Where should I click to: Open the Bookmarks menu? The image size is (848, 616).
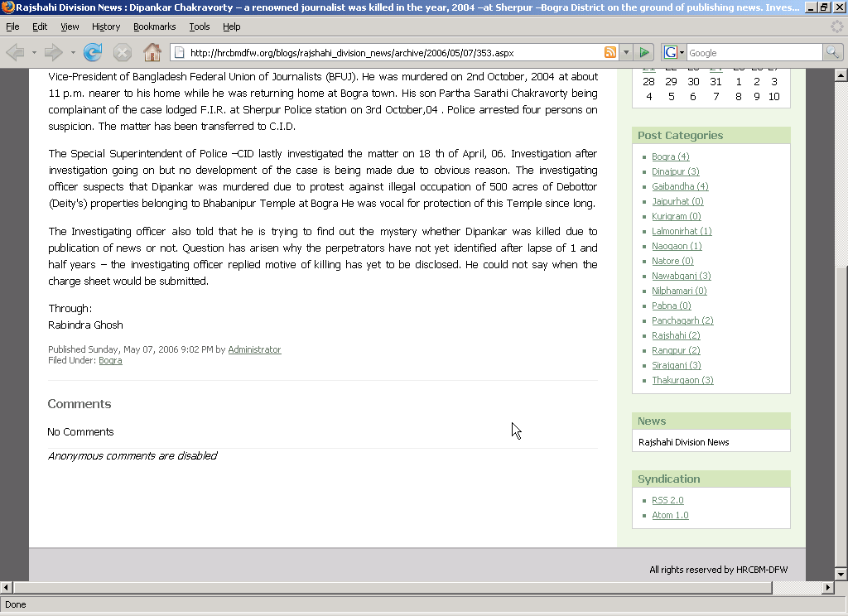[x=155, y=26]
